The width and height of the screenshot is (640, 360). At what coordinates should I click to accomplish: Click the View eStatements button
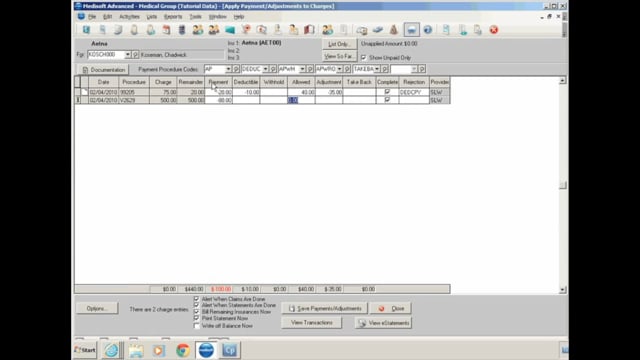click(384, 323)
